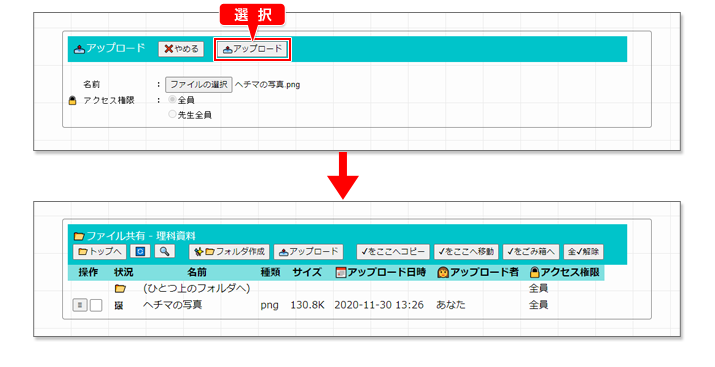
Task: Click person icon in アップロード者 header
Action: [443, 273]
